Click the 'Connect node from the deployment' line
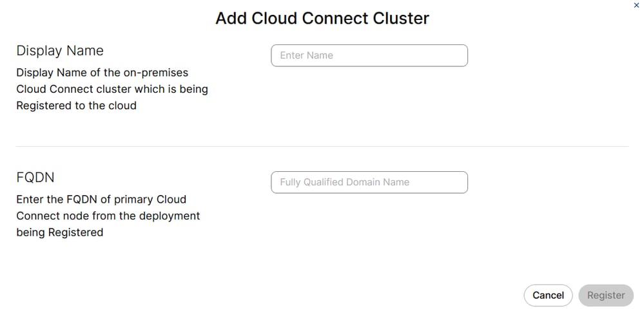Viewport: 644px width, 318px height. click(x=108, y=216)
